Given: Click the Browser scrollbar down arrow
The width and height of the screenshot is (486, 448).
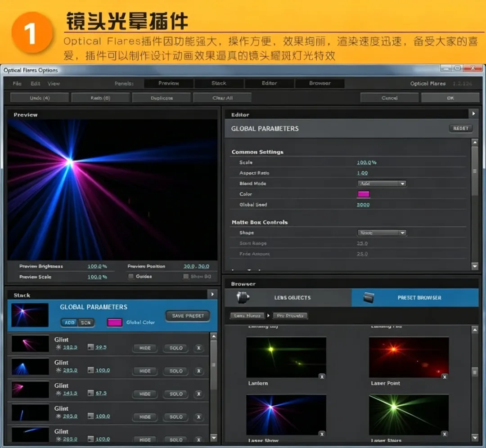Looking at the screenshot, I should (475, 438).
